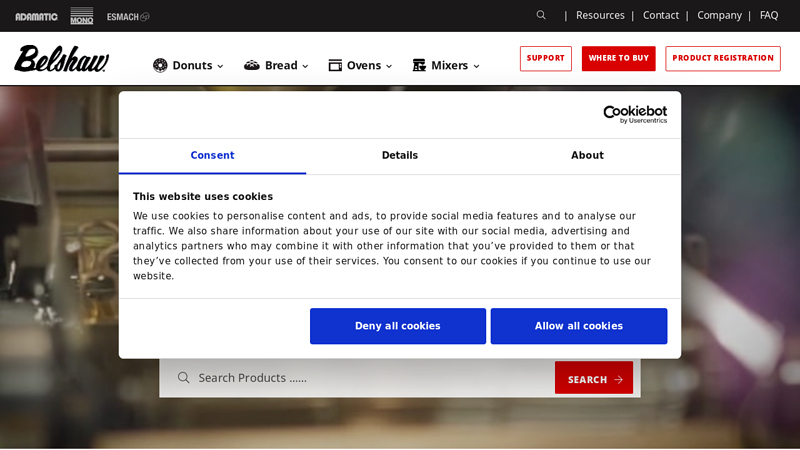The width and height of the screenshot is (800, 450).
Task: Open the FAQ link
Action: tap(768, 15)
